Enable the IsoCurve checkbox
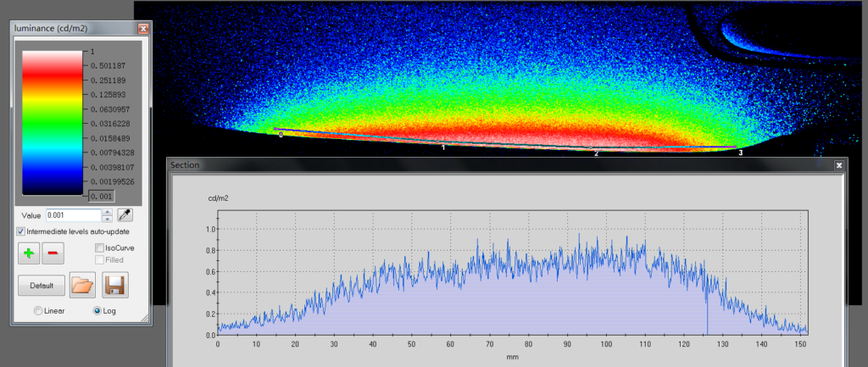This screenshot has width=868, height=367. pos(100,247)
